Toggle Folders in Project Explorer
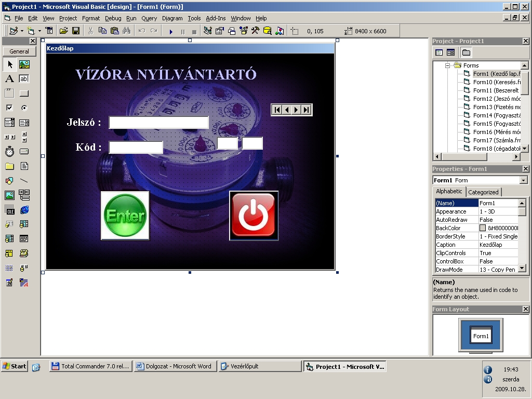This screenshot has width=532, height=399. pos(466,52)
